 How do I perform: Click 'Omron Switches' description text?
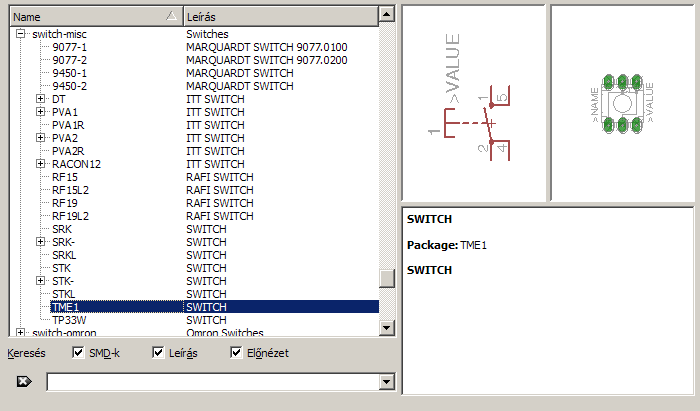(x=225, y=332)
